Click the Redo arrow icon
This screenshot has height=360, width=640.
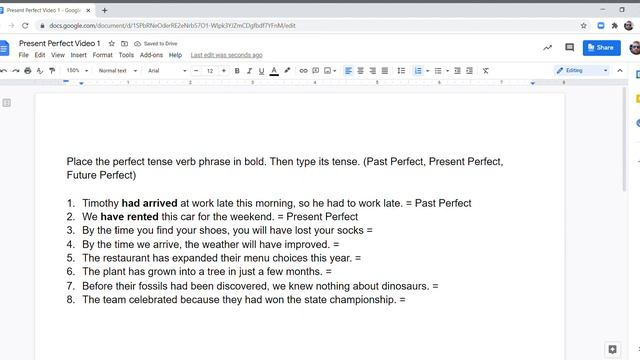tap(16, 71)
